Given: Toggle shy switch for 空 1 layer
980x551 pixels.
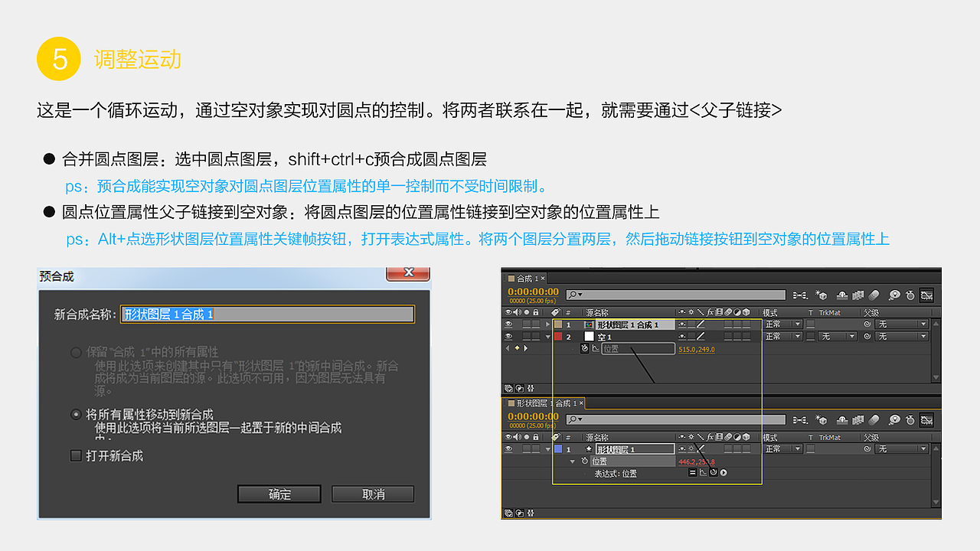Looking at the screenshot, I should (x=682, y=337).
